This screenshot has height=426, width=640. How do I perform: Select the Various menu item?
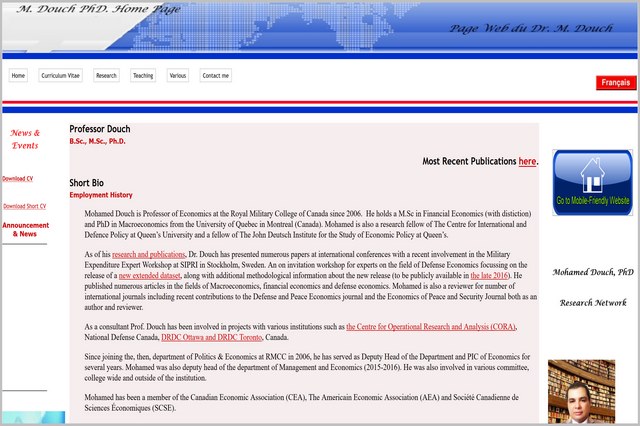pos(178,75)
